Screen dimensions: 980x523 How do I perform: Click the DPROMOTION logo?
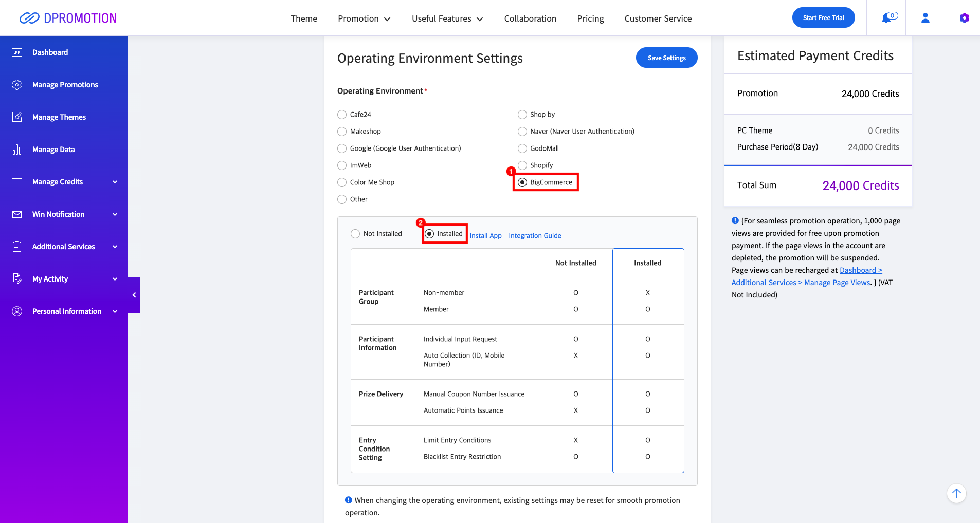68,18
